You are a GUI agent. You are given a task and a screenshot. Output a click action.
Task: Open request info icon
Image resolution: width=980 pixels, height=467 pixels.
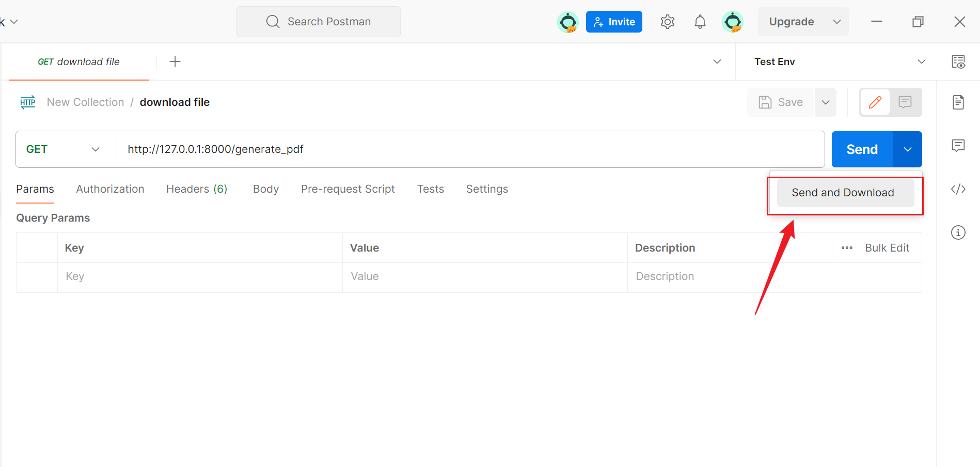point(958,232)
